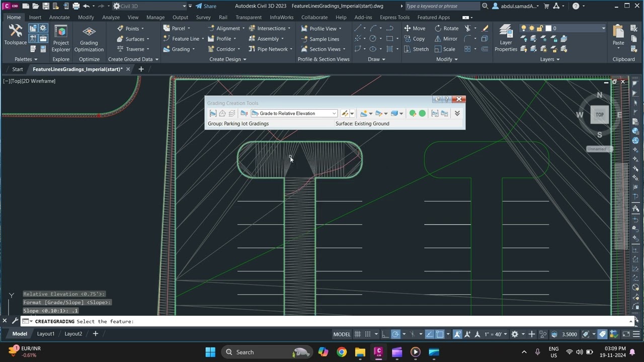Click Paste in Clipboard panel

[x=618, y=34]
